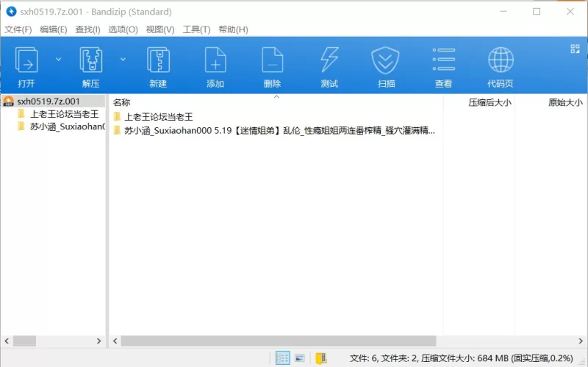Click the tree panel's right scroll arrow
588x367 pixels.
point(99,341)
